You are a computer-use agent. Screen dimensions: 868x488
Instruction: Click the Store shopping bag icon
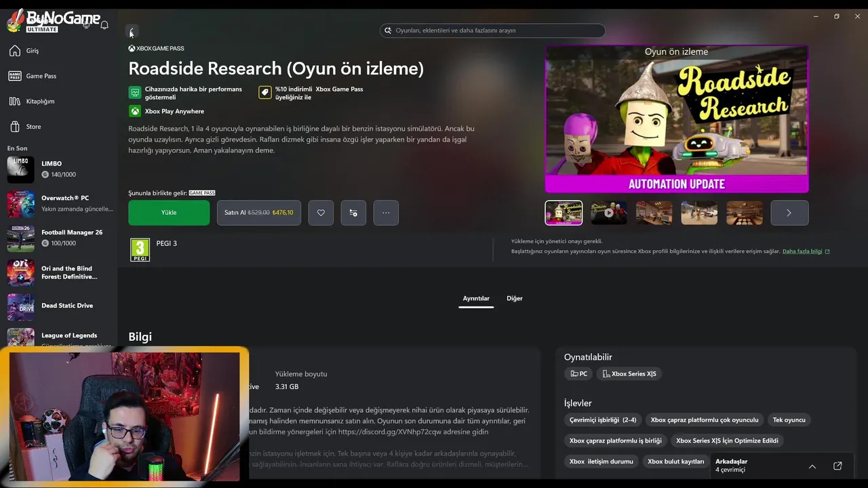[15, 127]
